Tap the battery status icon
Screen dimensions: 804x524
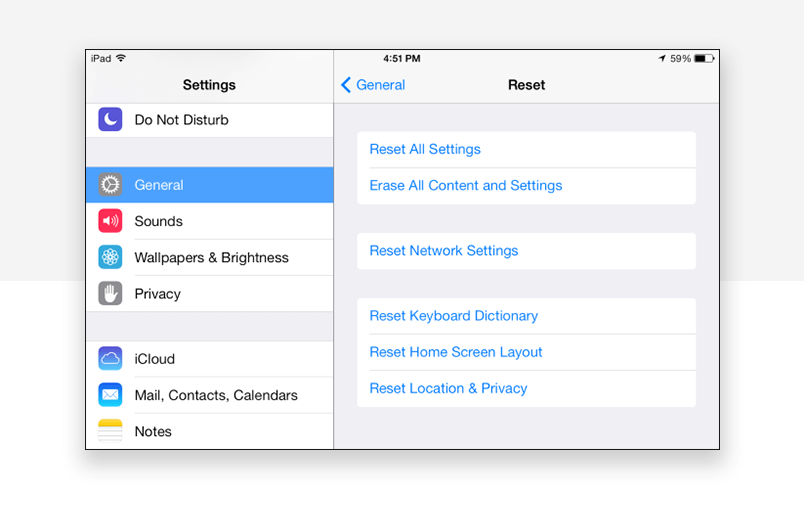(704, 58)
